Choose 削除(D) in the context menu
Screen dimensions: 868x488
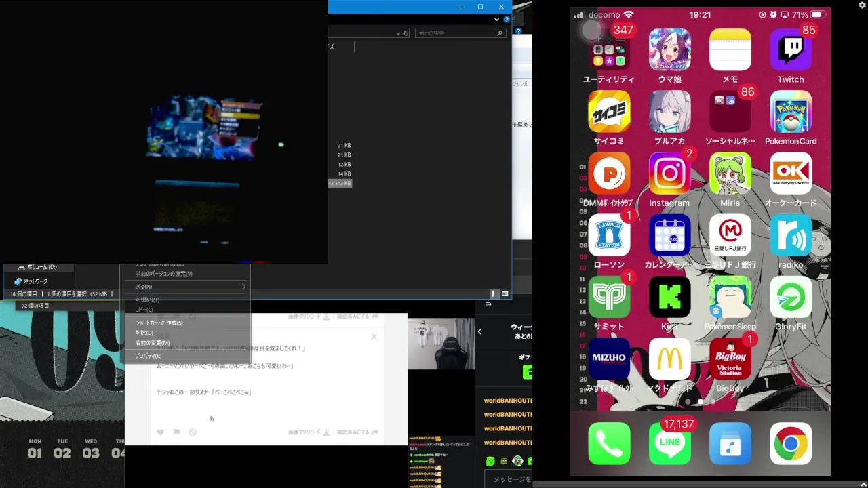144,333
